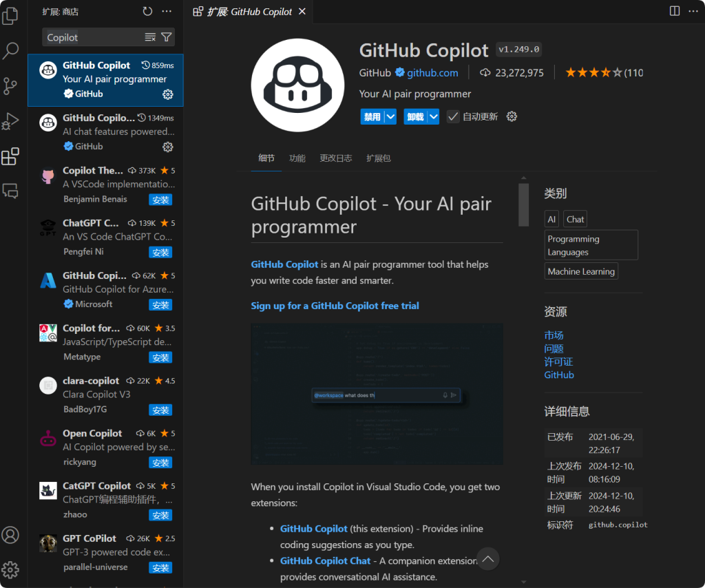
Task: Open the github.com publisher link
Action: [x=432, y=73]
